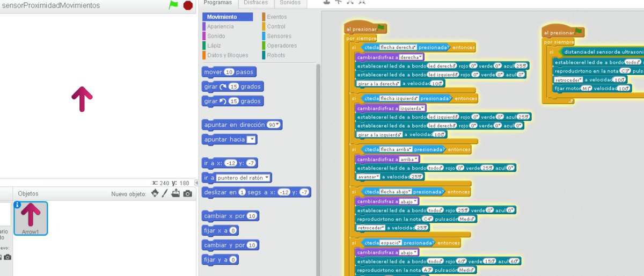Image resolution: width=644 pixels, height=276 pixels.
Task: Click left script's 'al presionar' flag hat block
Action: (x=365, y=28)
